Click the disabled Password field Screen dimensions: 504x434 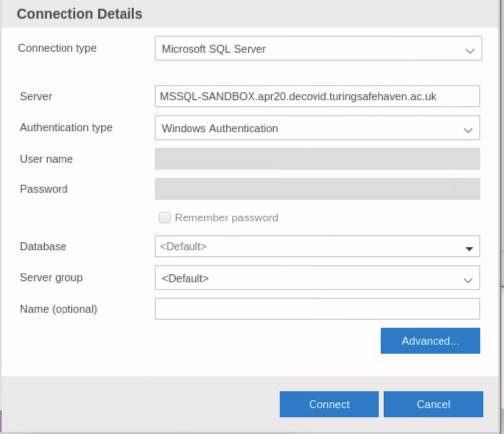click(317, 189)
